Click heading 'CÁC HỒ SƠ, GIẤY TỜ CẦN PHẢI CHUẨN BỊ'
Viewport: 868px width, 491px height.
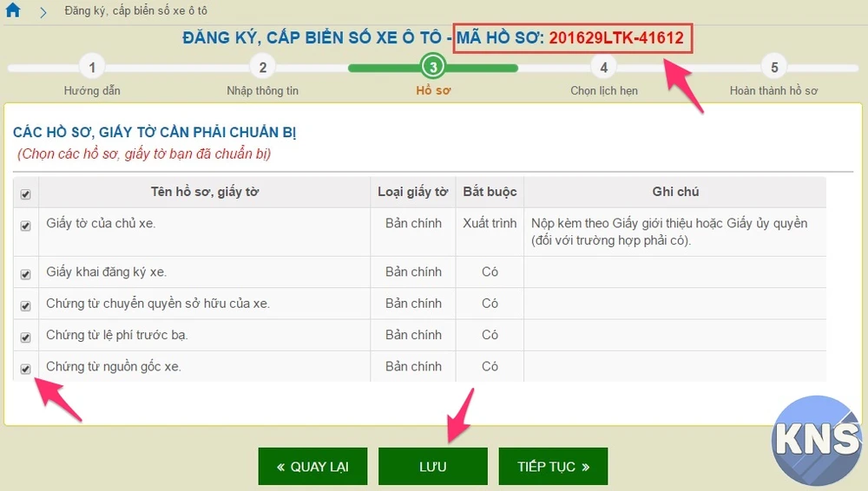pos(155,133)
